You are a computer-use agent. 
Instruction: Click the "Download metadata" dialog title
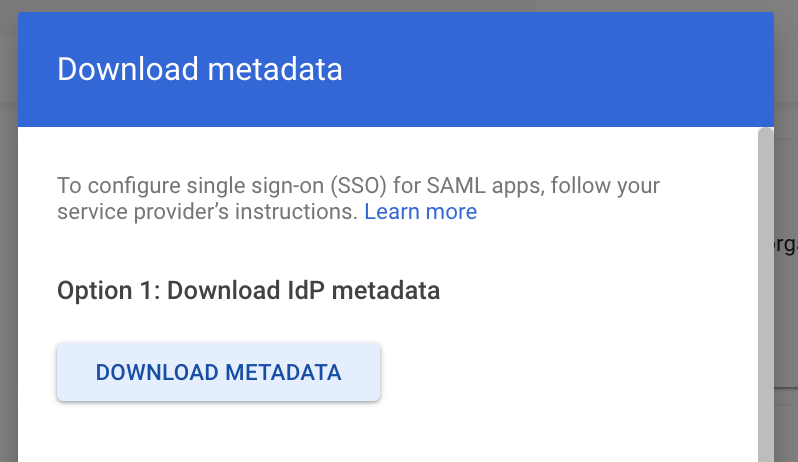click(x=199, y=70)
